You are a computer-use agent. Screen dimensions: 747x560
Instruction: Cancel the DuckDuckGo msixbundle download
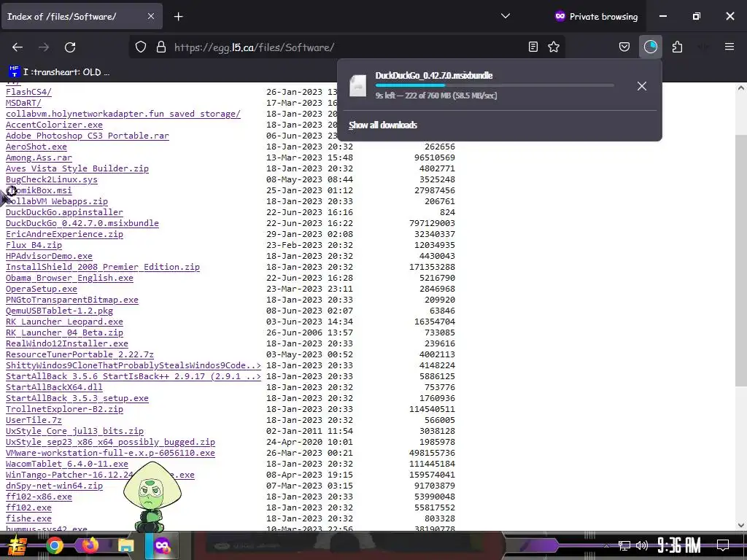(642, 86)
